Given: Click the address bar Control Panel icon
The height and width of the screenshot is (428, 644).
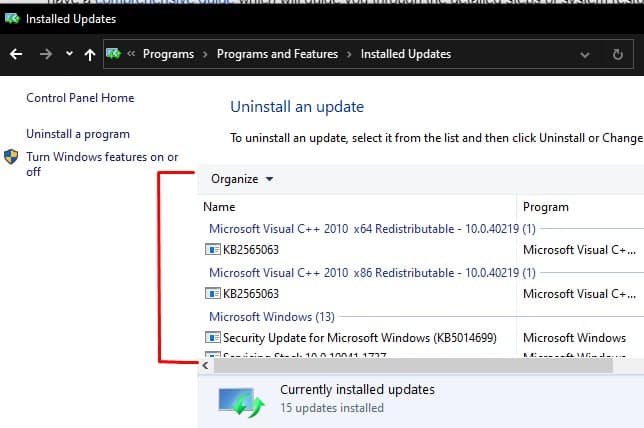Looking at the screenshot, I should pos(113,53).
